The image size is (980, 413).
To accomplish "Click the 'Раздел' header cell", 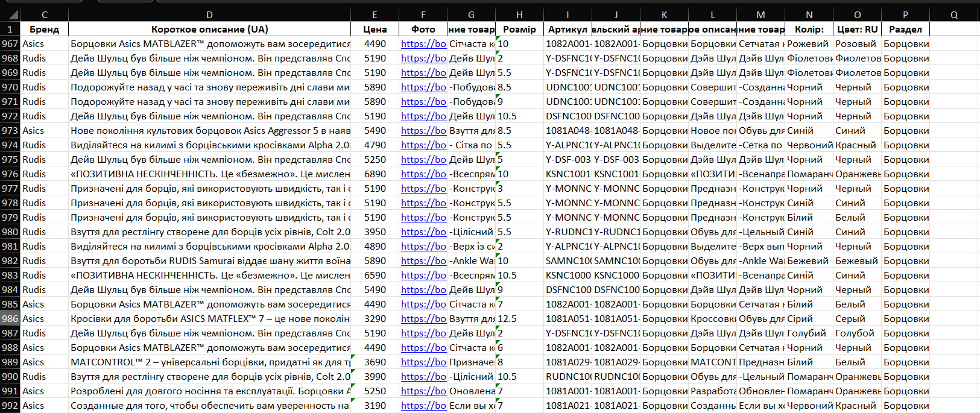I will click(x=906, y=29).
